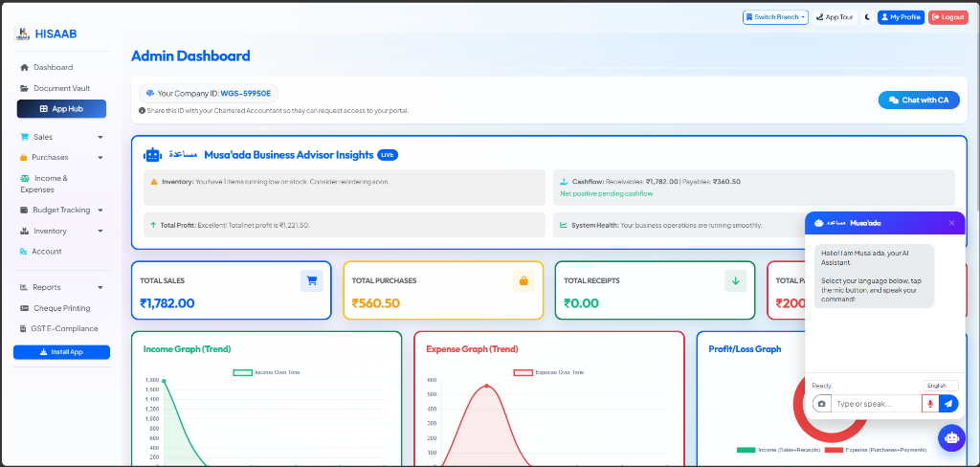Screen dimensions: 980x467
Task: Close the Musa'ada chat panel
Action: [x=952, y=223]
